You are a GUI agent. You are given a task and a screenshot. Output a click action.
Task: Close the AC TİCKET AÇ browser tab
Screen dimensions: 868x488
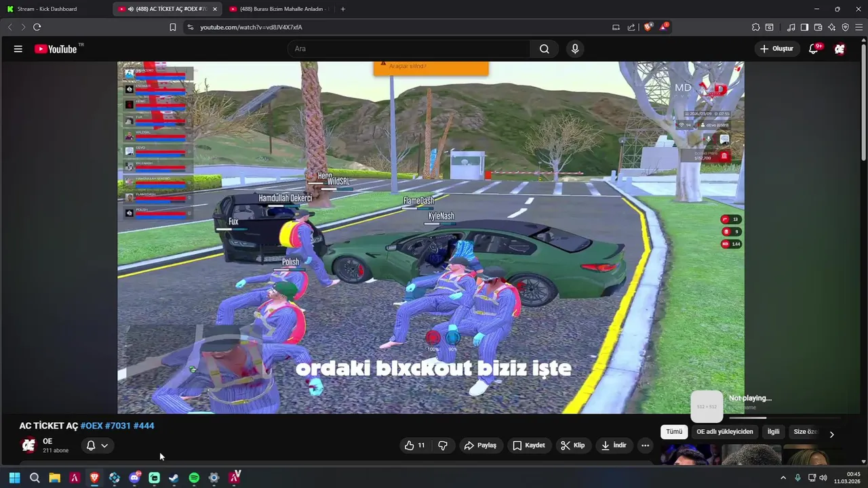point(215,9)
